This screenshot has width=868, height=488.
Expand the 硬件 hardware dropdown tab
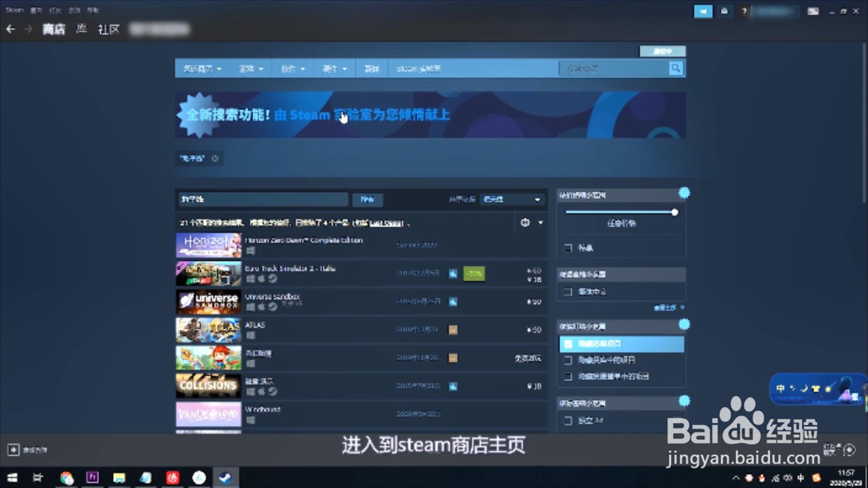(x=335, y=69)
